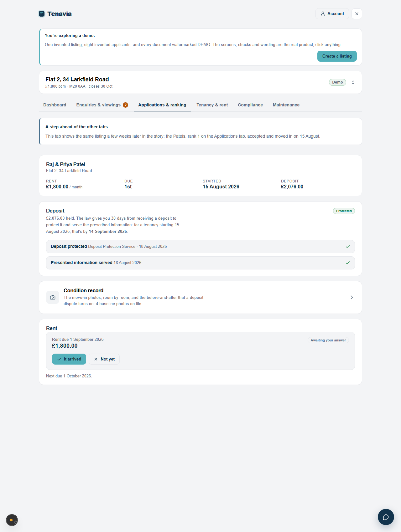
Task: Select the Applications & ranking tab
Action: pyautogui.click(x=162, y=105)
